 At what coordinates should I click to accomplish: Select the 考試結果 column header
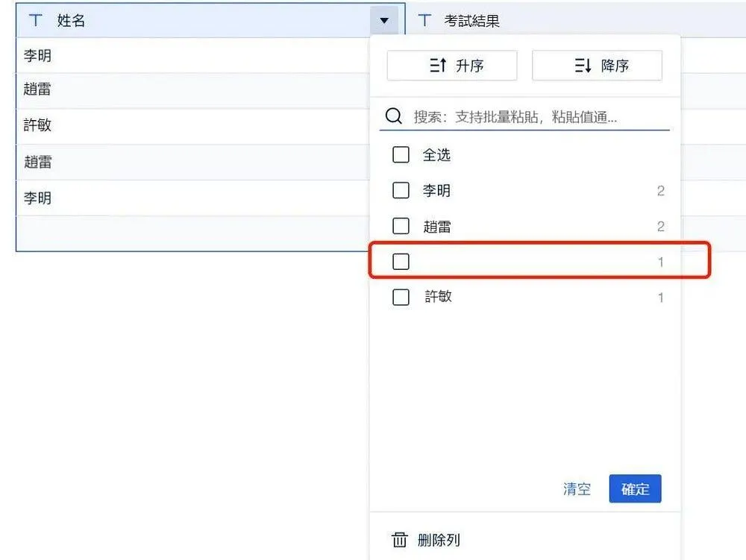pyautogui.click(x=576, y=20)
